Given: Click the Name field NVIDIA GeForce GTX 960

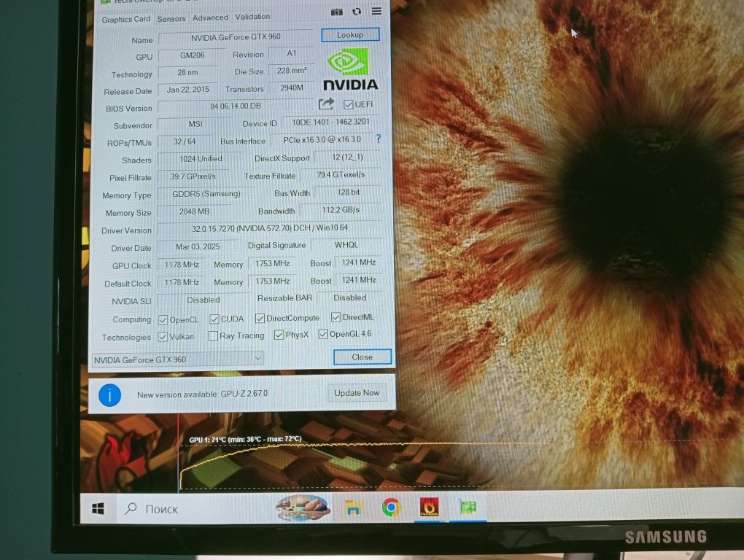Looking at the screenshot, I should click(236, 37).
